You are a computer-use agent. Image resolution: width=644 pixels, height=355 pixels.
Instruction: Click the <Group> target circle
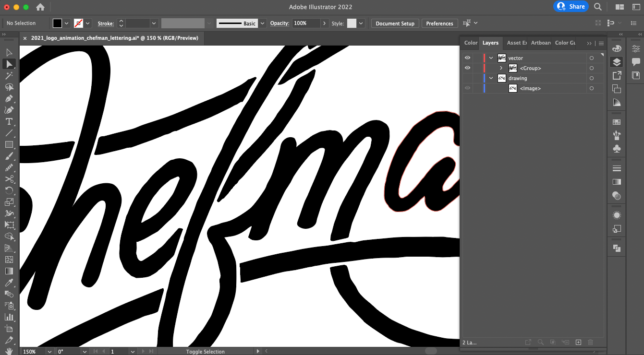592,68
